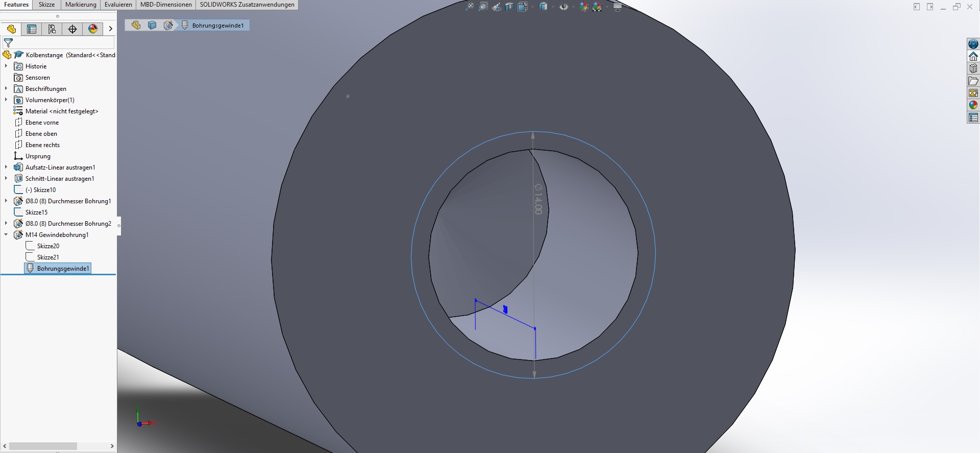Viewport: 980px width, 453px height.
Task: Expand Schnitt-Linear austragen1 feature
Action: coord(6,179)
